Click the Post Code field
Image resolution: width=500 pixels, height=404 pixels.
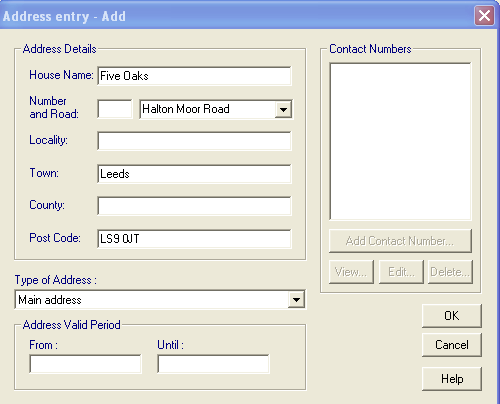194,238
